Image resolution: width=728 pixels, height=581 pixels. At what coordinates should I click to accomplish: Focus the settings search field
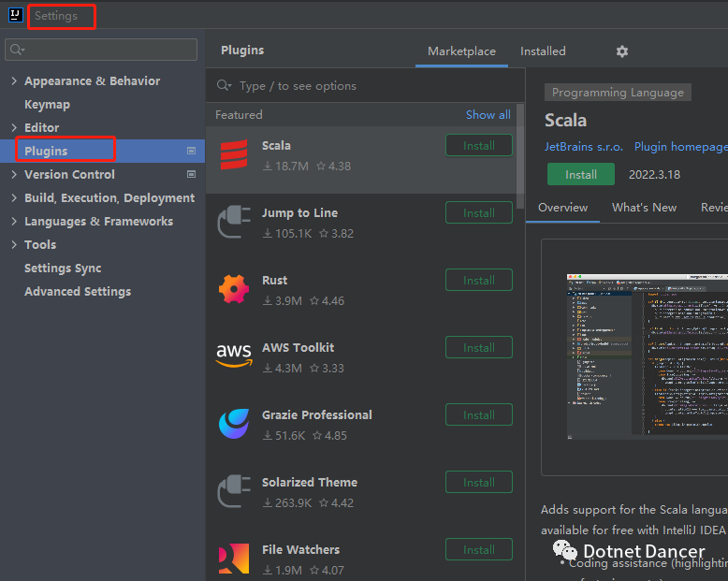pyautogui.click(x=101, y=50)
